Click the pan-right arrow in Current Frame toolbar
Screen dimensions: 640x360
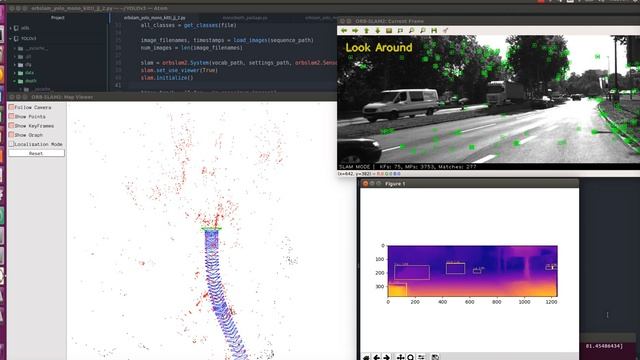tap(355, 31)
